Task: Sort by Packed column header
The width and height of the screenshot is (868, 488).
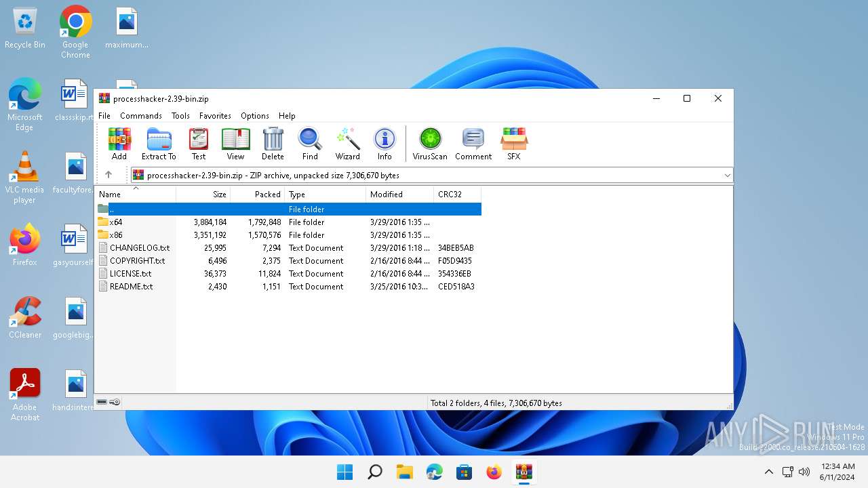Action: (258, 195)
